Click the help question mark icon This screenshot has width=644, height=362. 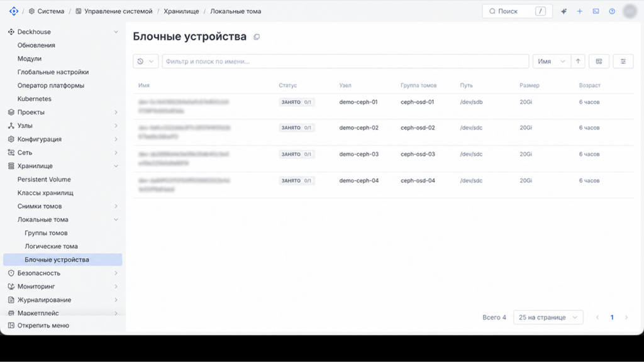pos(612,11)
